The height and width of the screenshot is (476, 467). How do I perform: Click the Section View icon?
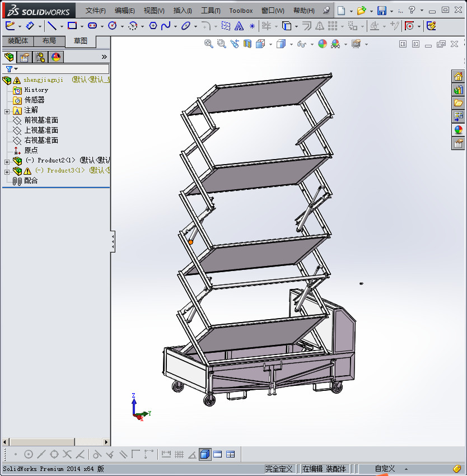247,44
